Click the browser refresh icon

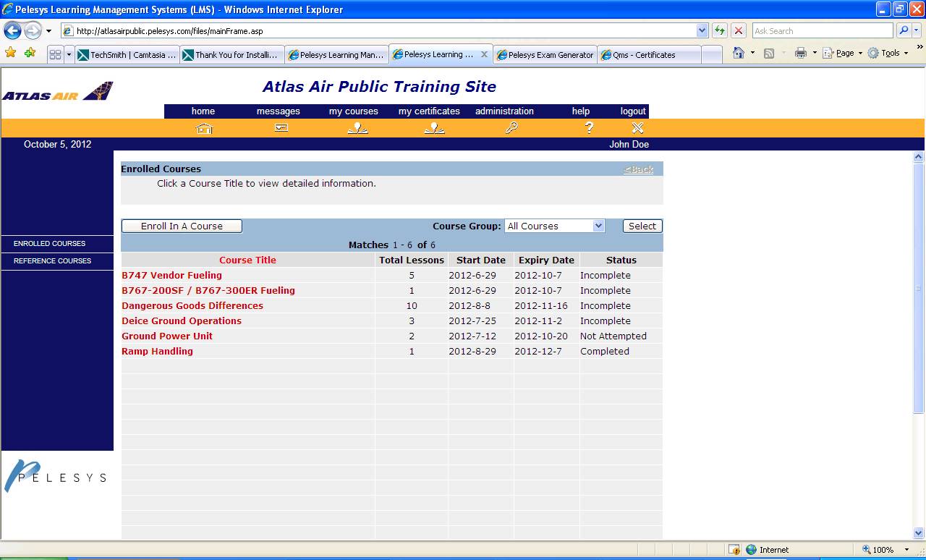720,30
